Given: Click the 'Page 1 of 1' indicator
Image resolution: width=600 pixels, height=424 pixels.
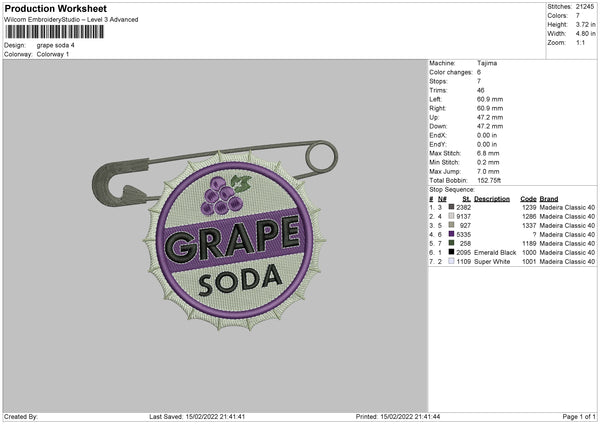Looking at the screenshot, I should (579, 416).
